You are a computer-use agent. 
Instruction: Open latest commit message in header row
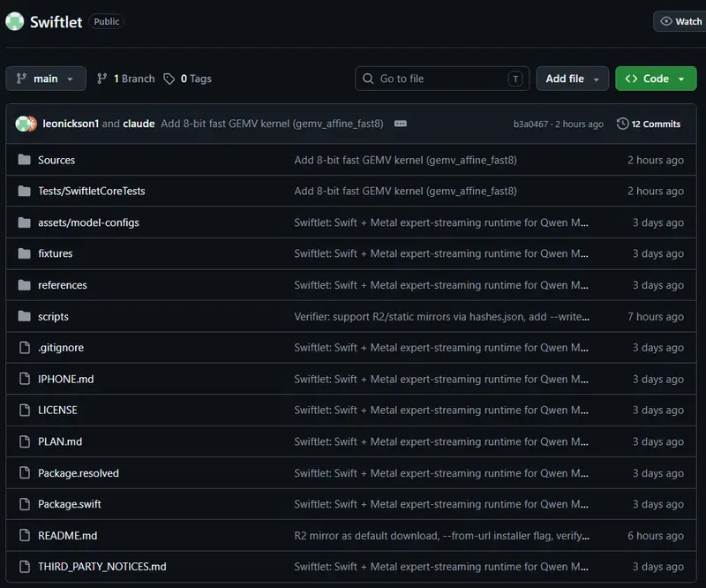pos(273,124)
